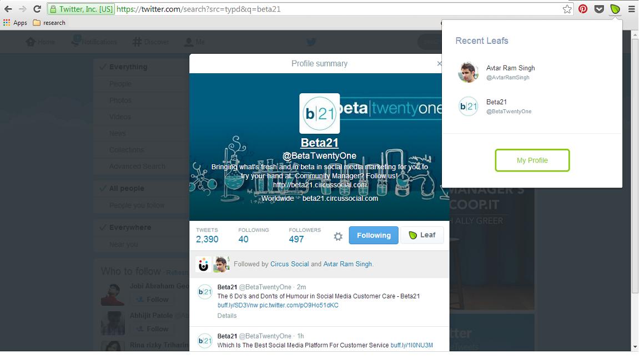Open the Me tab
Viewport: 639px width, 364px height.
point(195,42)
